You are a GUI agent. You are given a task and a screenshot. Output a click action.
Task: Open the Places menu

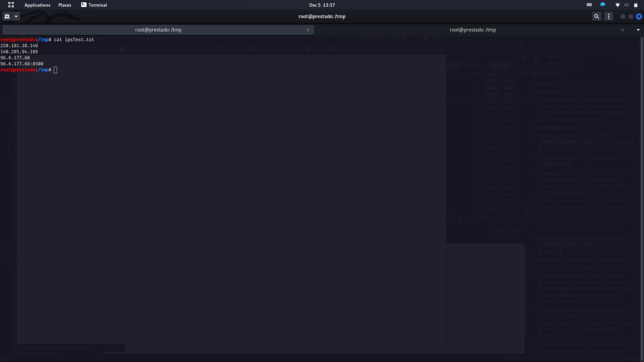[x=64, y=5]
